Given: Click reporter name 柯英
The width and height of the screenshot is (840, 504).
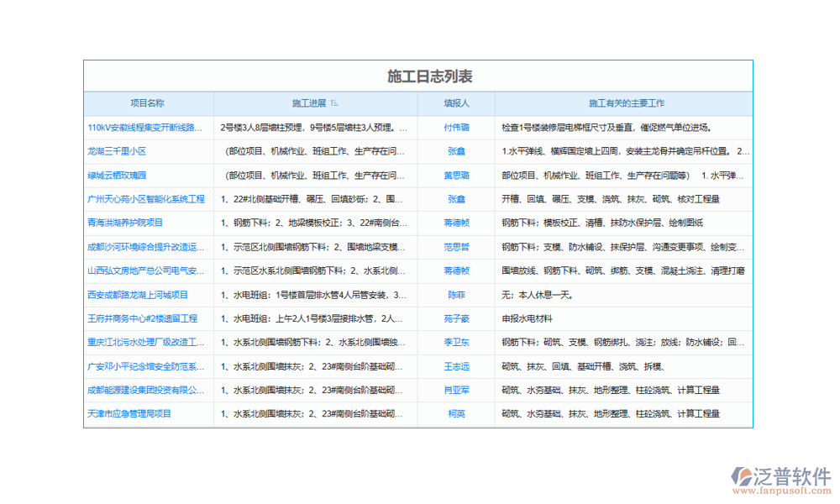Looking at the screenshot, I should (456, 414).
